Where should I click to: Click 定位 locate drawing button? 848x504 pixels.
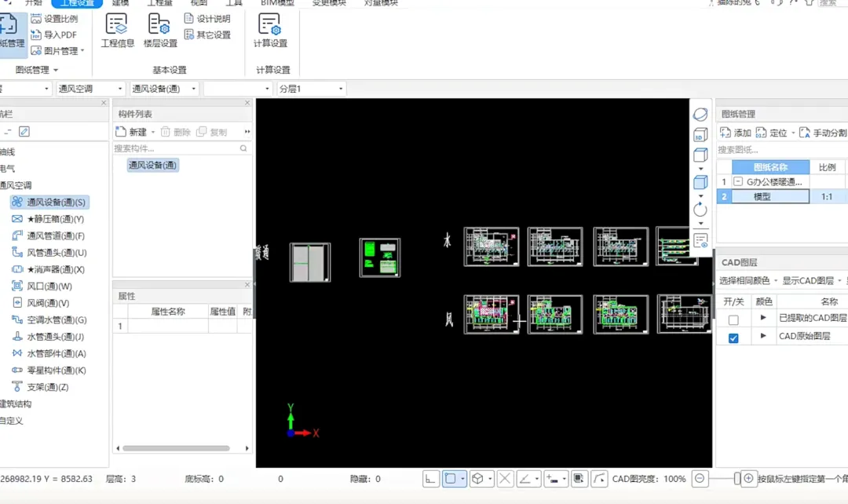(771, 133)
